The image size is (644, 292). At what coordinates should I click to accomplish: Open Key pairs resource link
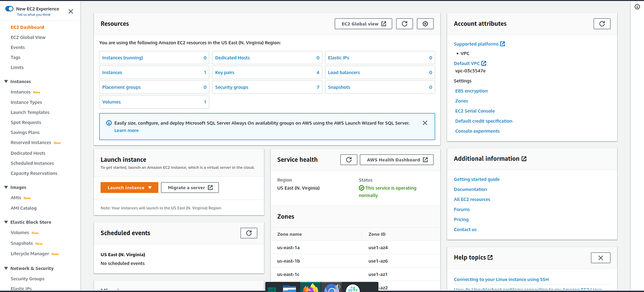(225, 72)
